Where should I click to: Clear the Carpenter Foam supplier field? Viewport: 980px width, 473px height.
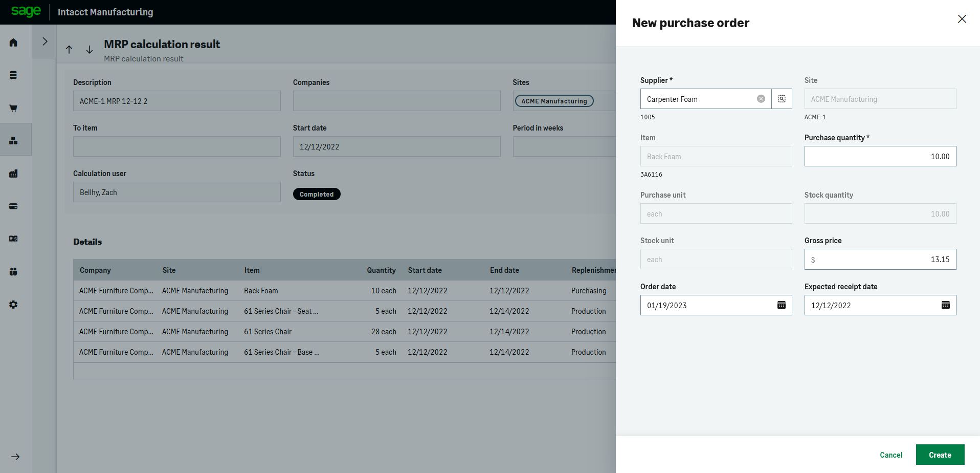(761, 99)
